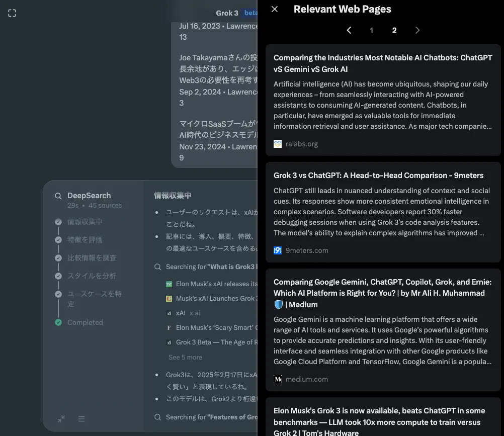Toggle fullscreen focus mode icon
The image size is (504, 436).
[12, 13]
